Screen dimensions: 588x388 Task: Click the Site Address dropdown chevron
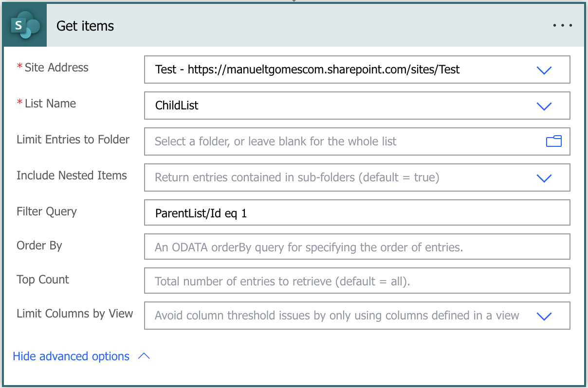pyautogui.click(x=544, y=70)
